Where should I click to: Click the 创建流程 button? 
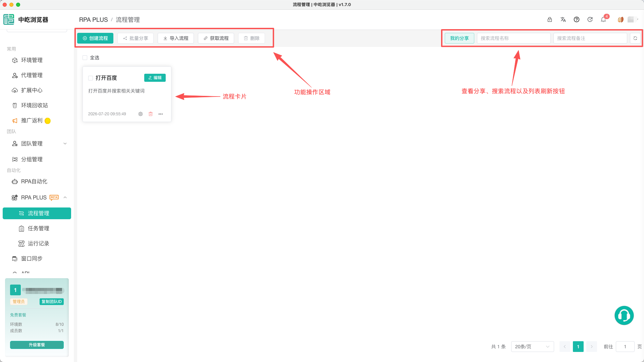(95, 38)
